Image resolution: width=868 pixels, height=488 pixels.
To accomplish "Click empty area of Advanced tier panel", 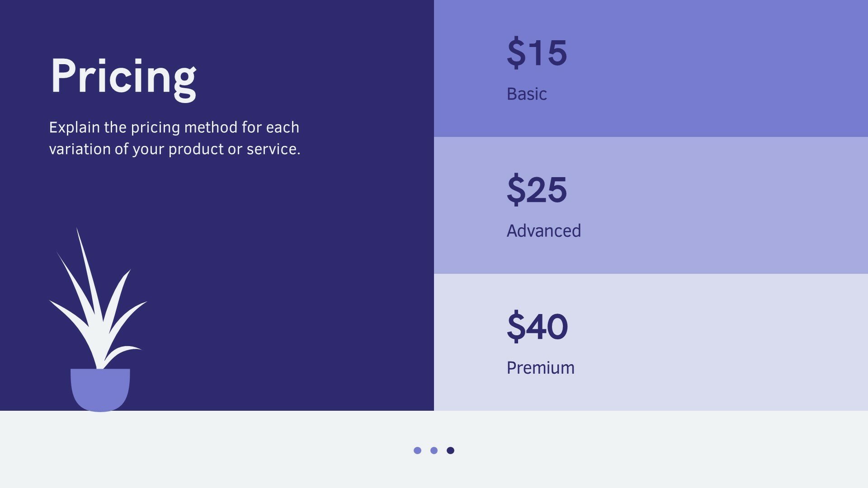I will tap(723, 206).
